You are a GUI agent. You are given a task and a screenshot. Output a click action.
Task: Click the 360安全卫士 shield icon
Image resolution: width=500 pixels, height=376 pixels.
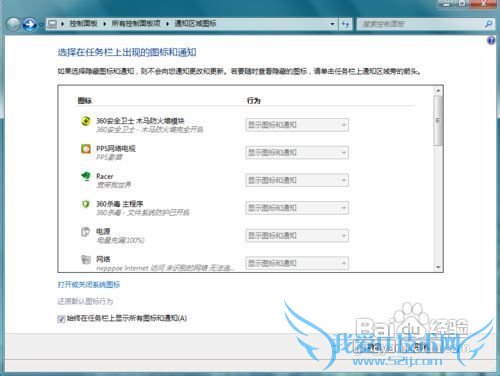[x=86, y=121]
